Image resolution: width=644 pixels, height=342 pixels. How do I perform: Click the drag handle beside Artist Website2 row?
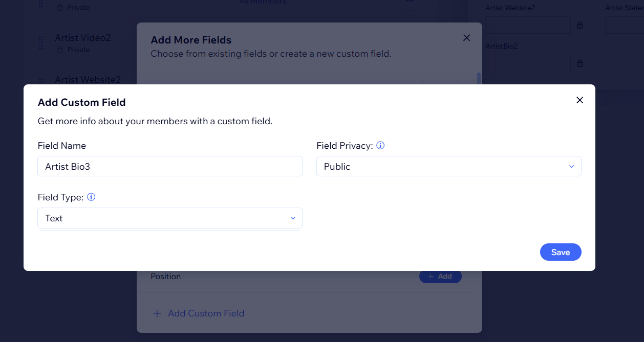tap(41, 80)
